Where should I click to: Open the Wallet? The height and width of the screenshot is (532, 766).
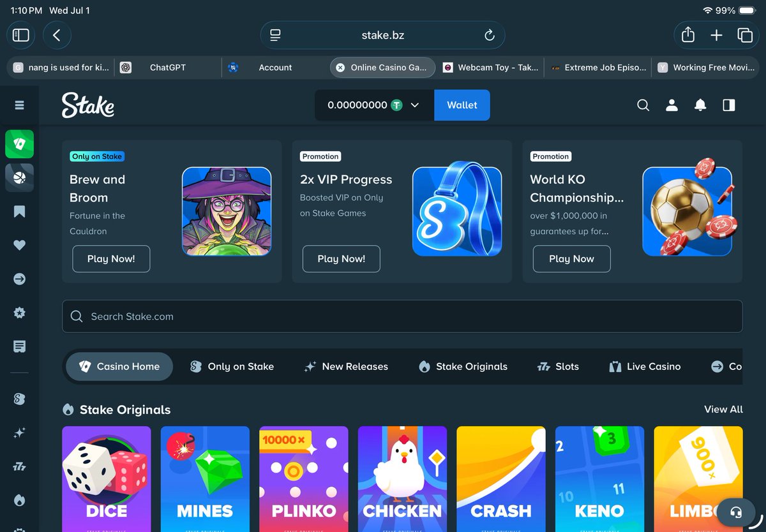point(462,105)
